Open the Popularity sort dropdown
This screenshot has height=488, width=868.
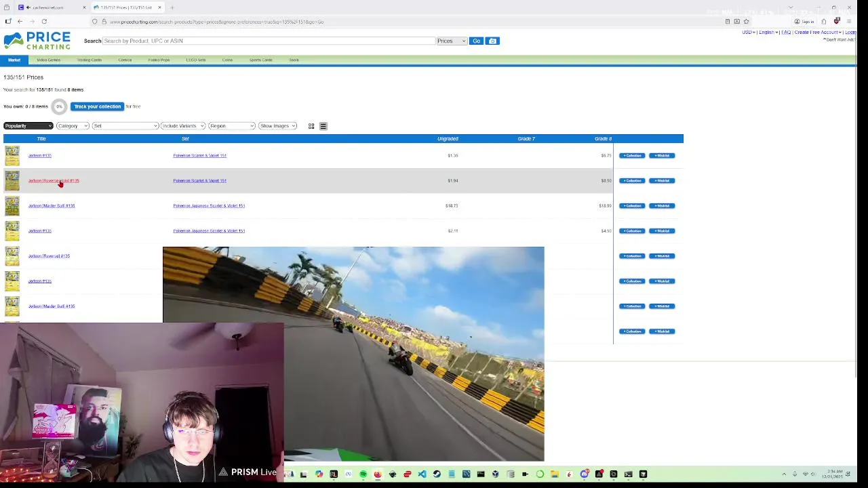point(28,126)
